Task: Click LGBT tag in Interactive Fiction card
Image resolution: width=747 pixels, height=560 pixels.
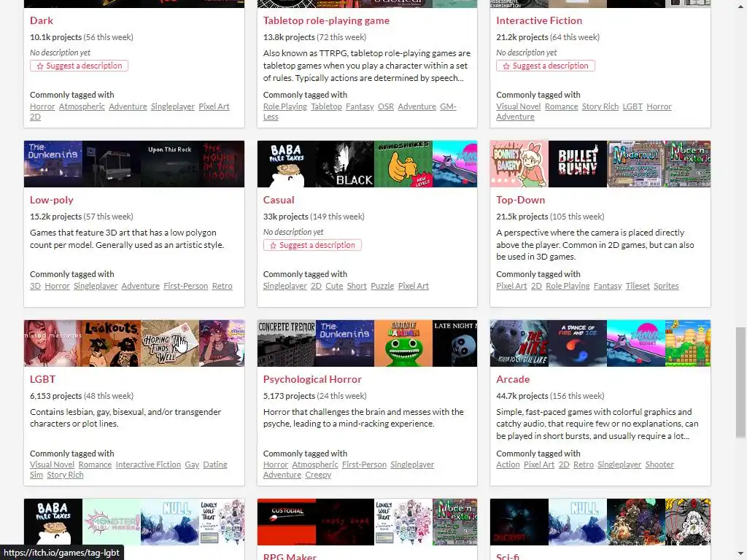Action: (x=632, y=106)
